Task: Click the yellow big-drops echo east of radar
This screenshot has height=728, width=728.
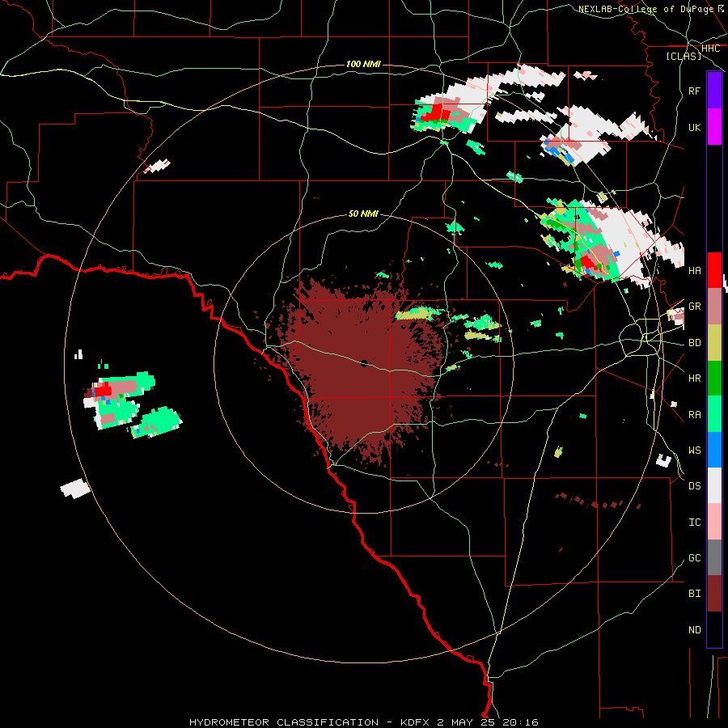Action: [x=417, y=313]
